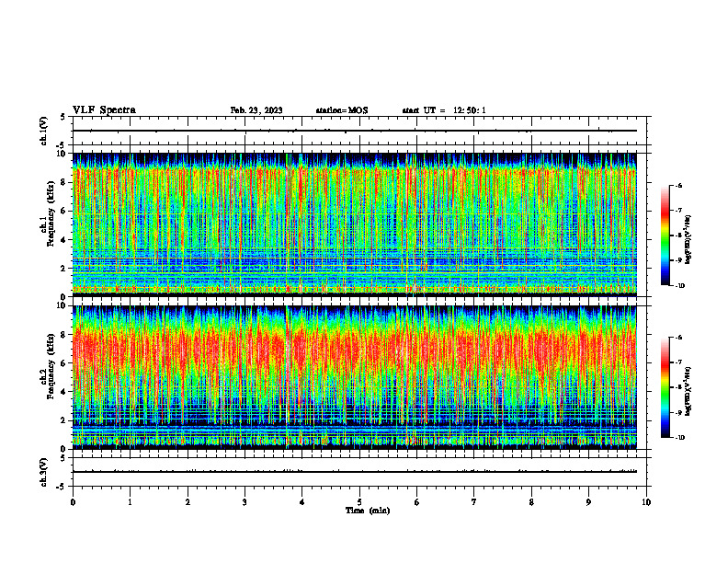The image size is (728, 563).
Task: Click tick label "3" on the Time axis
Action: point(245,502)
